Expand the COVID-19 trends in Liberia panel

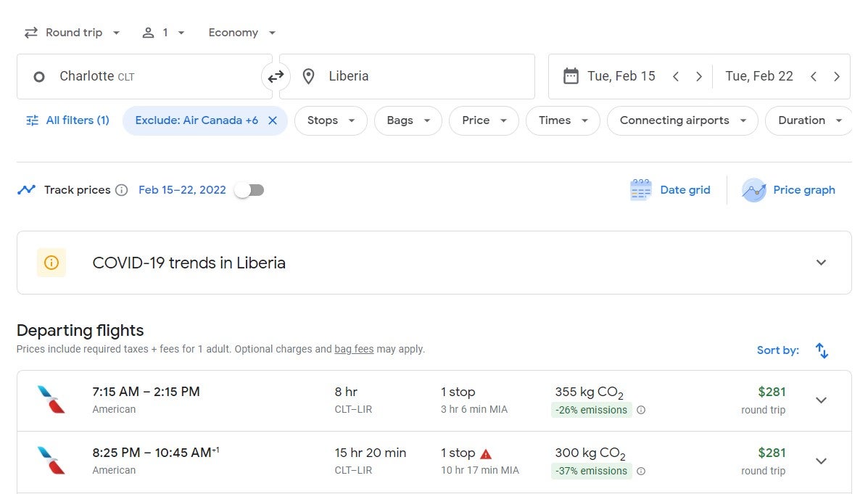coord(821,263)
